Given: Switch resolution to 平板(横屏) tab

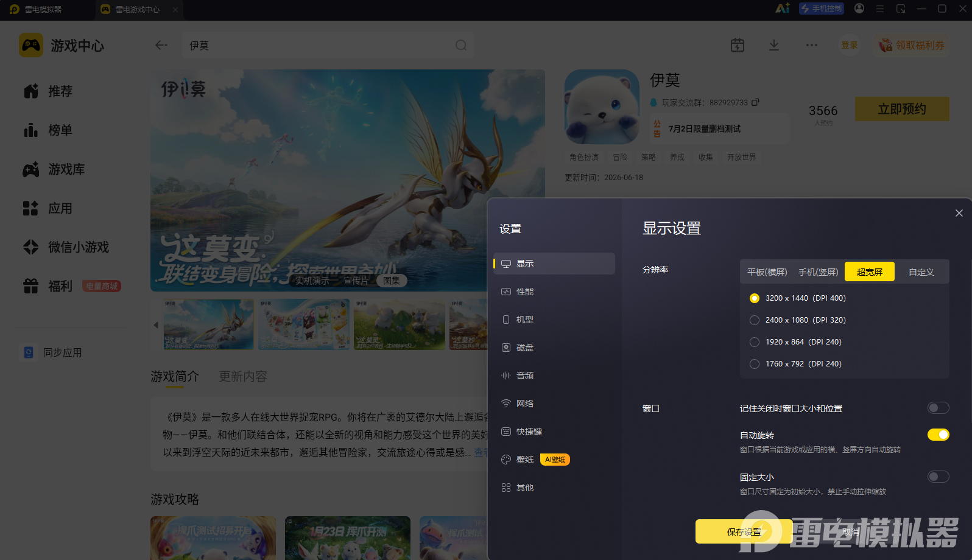Looking at the screenshot, I should tap(767, 272).
